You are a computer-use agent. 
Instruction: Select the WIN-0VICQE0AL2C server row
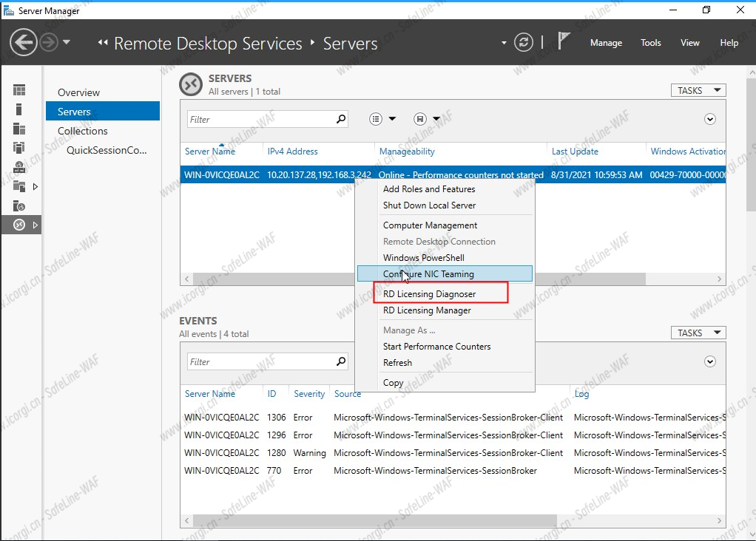pyautogui.click(x=453, y=174)
